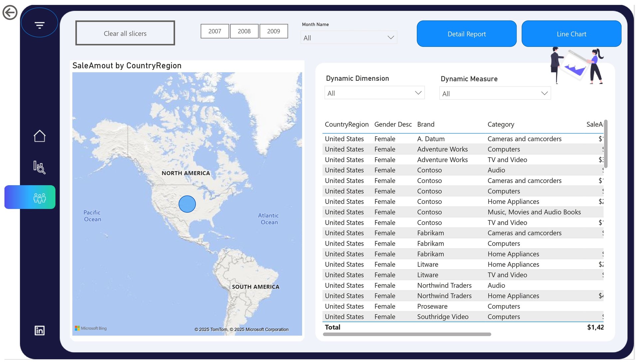
Task: Open the LinkedIn icon link
Action: pos(39,330)
